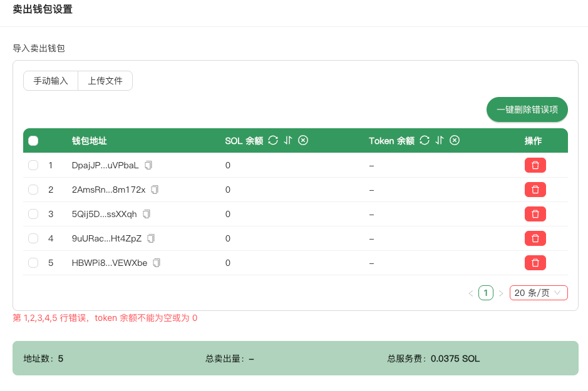Sort wallets by SOL 余额
588x391 pixels.
288,141
